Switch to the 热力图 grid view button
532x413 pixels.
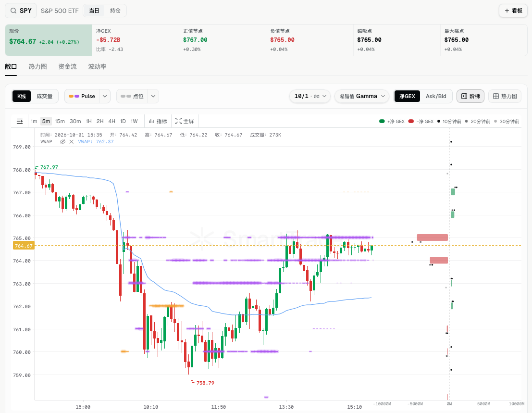(x=505, y=96)
